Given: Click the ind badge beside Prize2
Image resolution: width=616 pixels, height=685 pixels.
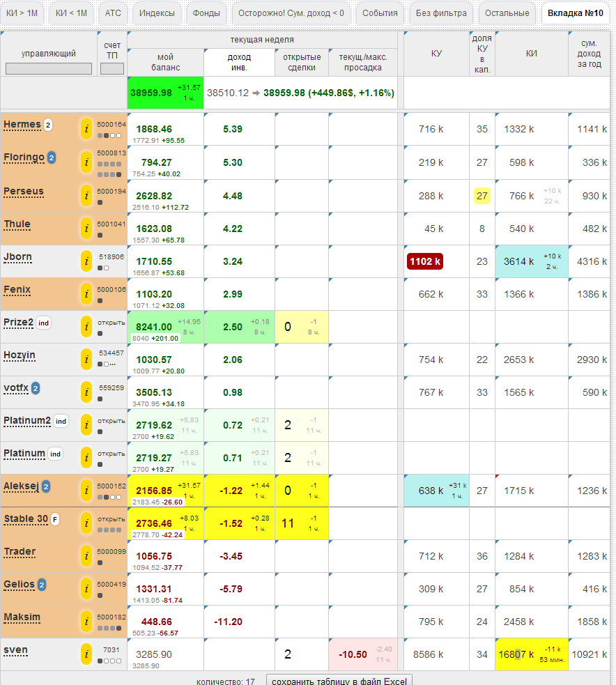Looking at the screenshot, I should click(x=43, y=323).
